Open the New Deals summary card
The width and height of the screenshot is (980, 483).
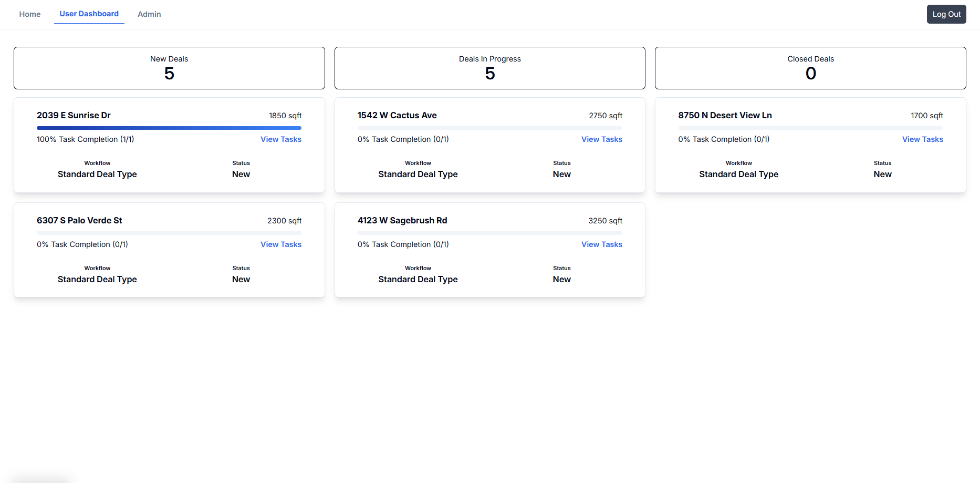(169, 68)
